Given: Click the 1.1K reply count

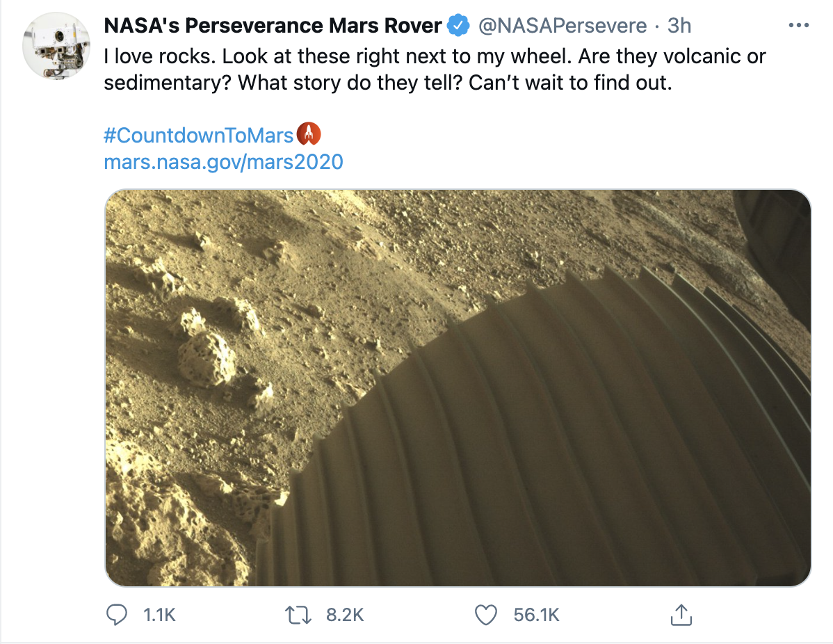Looking at the screenshot, I should pyautogui.click(x=159, y=615).
